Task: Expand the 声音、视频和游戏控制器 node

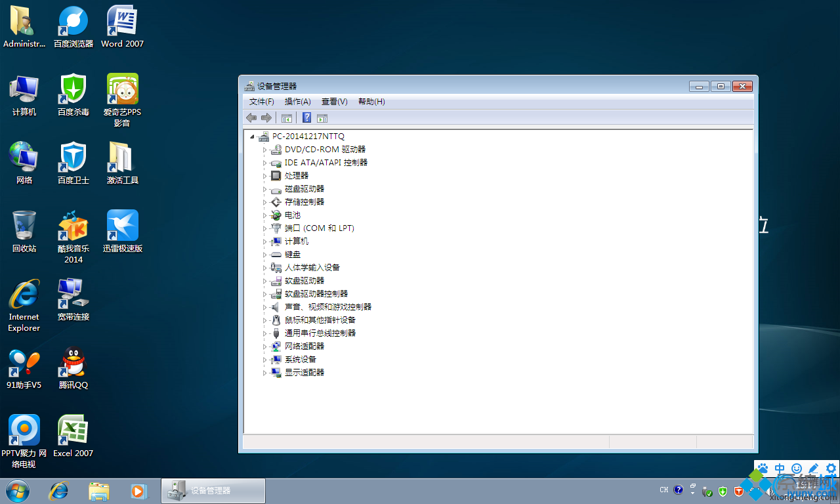Action: pyautogui.click(x=265, y=307)
